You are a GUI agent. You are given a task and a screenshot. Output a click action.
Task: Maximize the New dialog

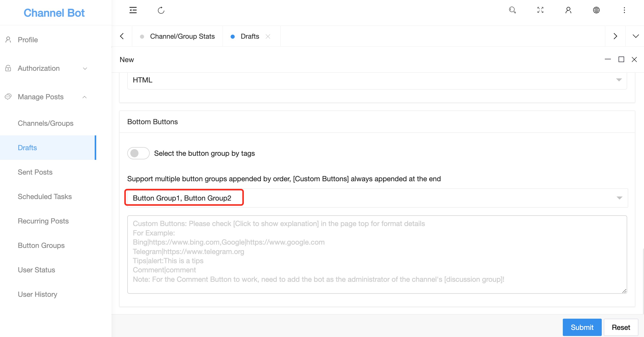point(621,59)
